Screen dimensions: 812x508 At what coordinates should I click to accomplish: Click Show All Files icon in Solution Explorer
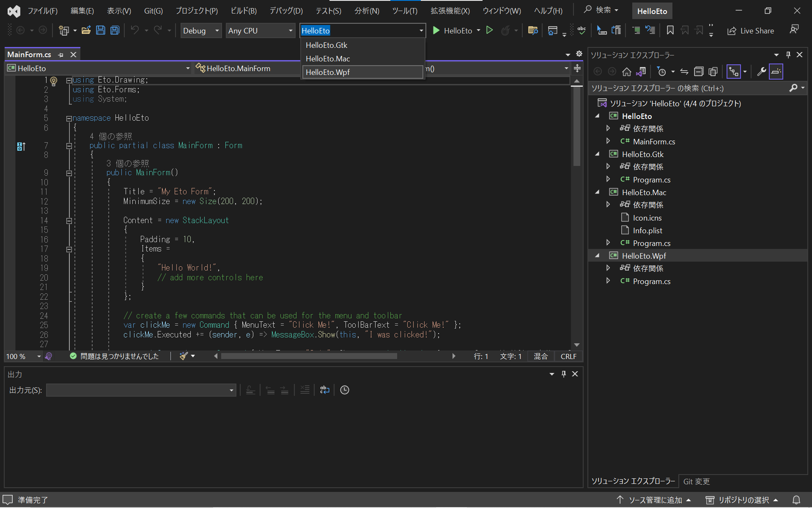point(713,72)
